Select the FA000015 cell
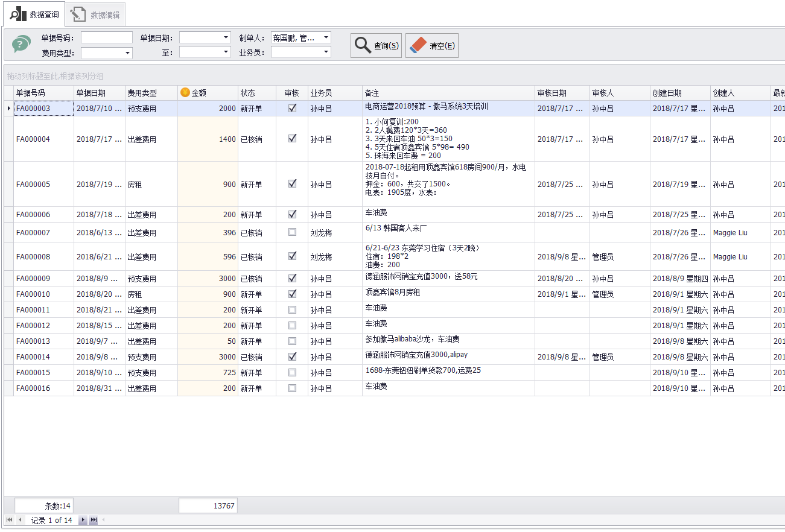785x532 pixels. (x=43, y=373)
